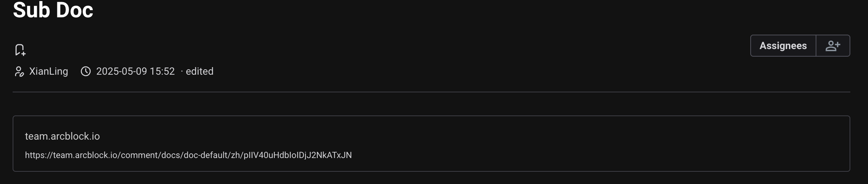The height and width of the screenshot is (184, 868).
Task: Click the horizontal divider below the metadata
Action: (431, 92)
